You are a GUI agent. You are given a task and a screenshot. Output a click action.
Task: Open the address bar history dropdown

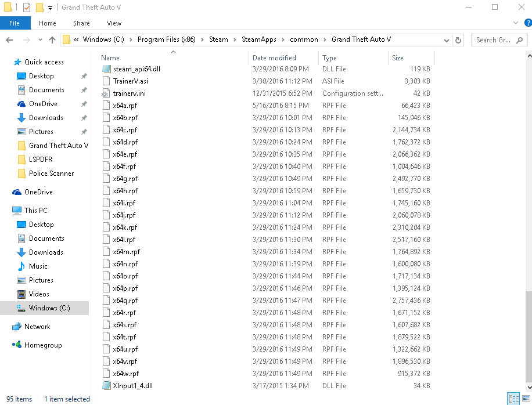coord(447,41)
